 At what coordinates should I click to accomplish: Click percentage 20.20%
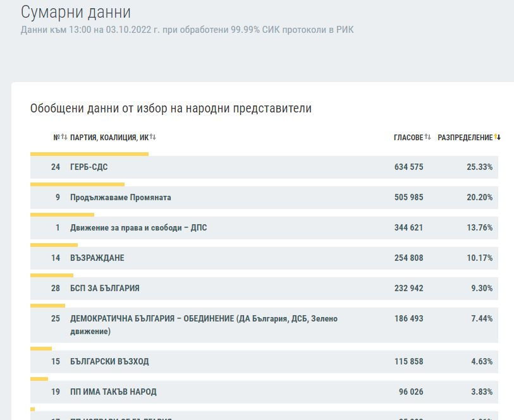[480, 198]
